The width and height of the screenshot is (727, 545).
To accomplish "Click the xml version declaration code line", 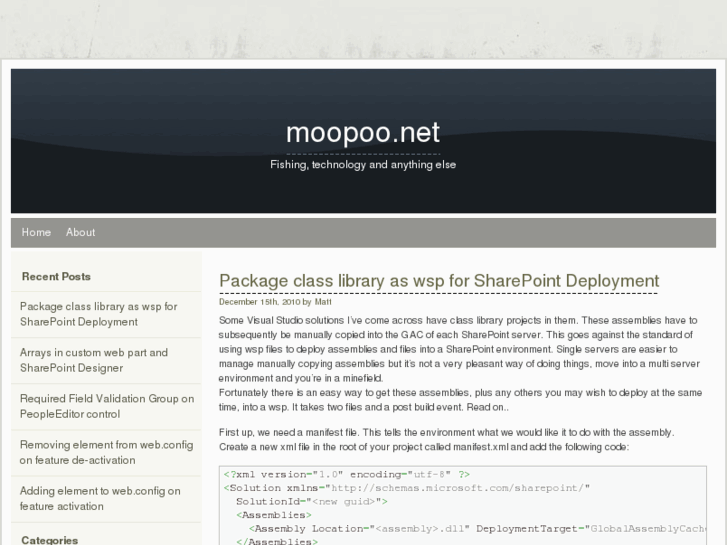I will click(x=346, y=474).
